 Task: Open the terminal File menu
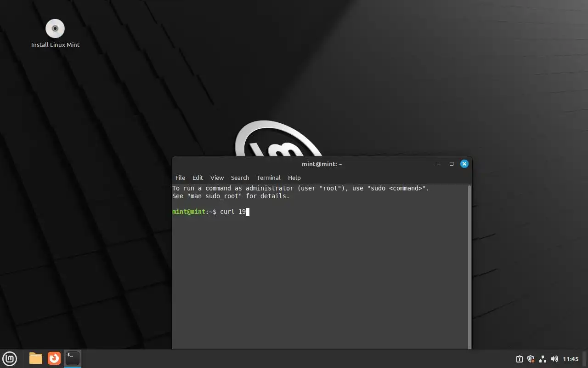pyautogui.click(x=180, y=178)
